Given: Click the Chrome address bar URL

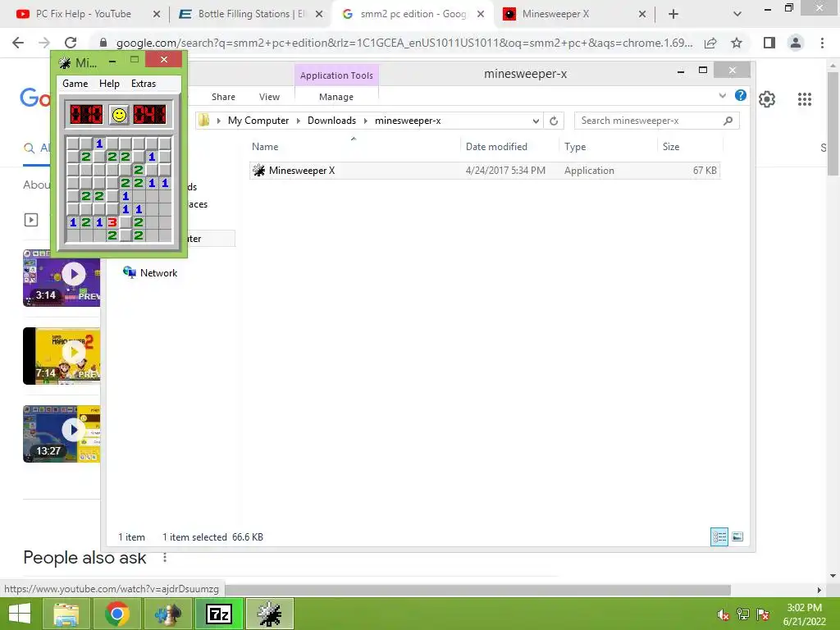Looking at the screenshot, I should [404, 43].
